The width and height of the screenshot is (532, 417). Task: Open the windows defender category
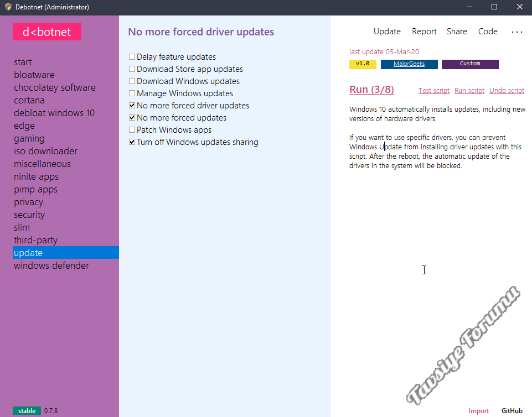(51, 265)
